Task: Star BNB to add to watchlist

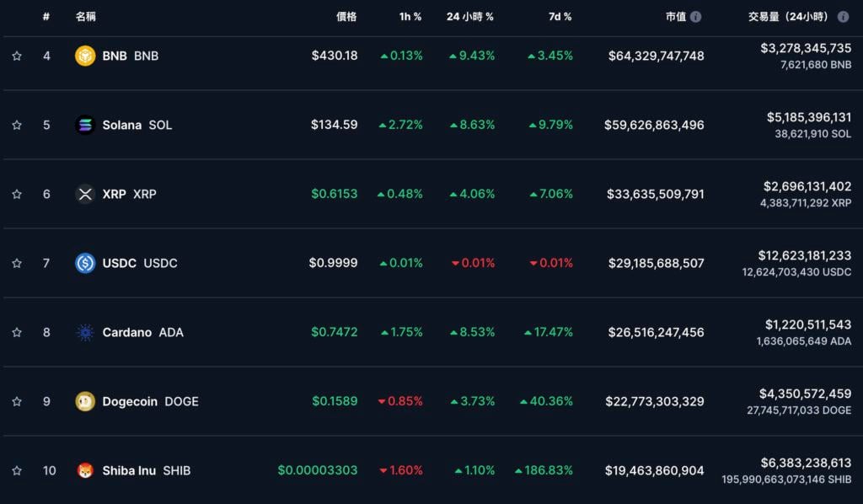Action: [x=17, y=56]
